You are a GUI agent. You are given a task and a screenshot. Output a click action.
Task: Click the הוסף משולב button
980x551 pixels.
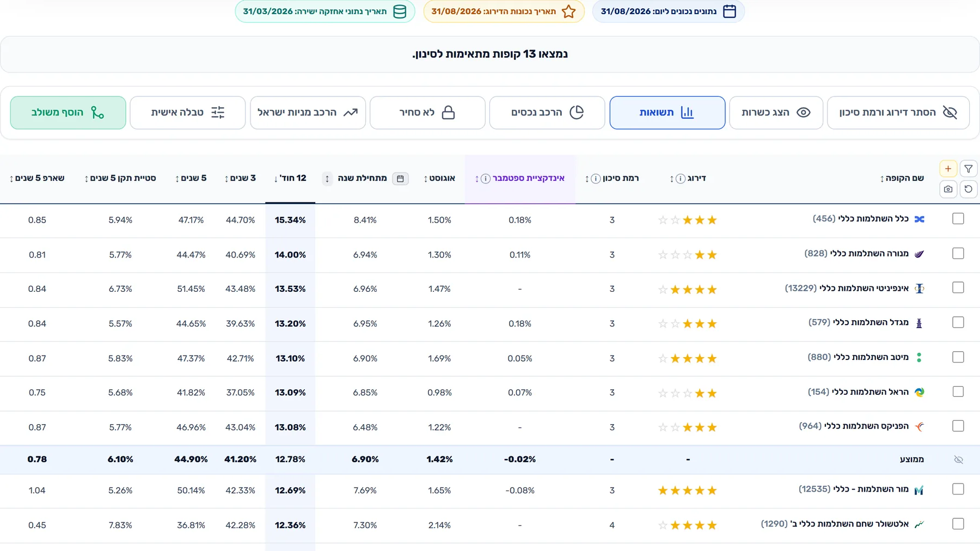click(x=68, y=113)
